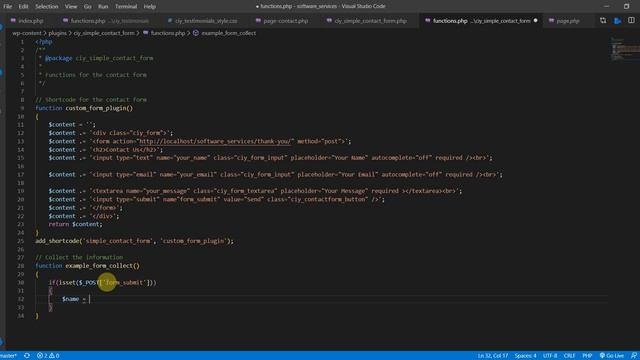The width and height of the screenshot is (640, 360).
Task: Click example_form_collect breadcrumb symbol
Action: tap(229, 33)
